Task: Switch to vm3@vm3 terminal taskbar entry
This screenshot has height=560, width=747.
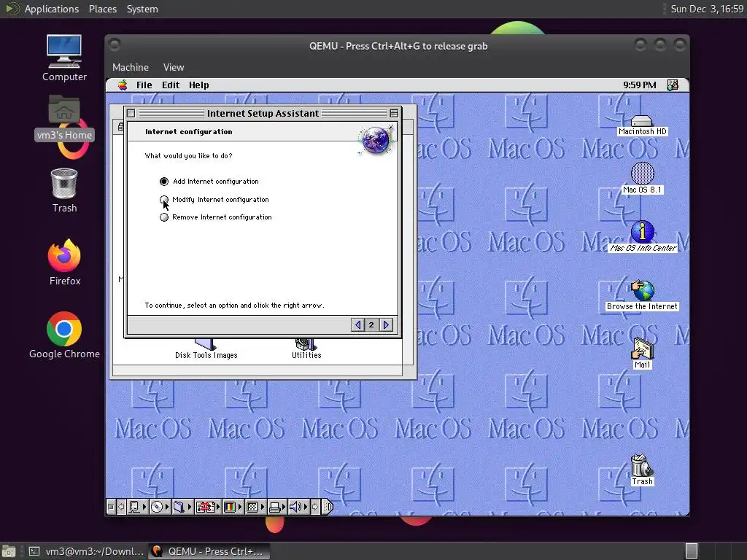Action: click(x=86, y=551)
